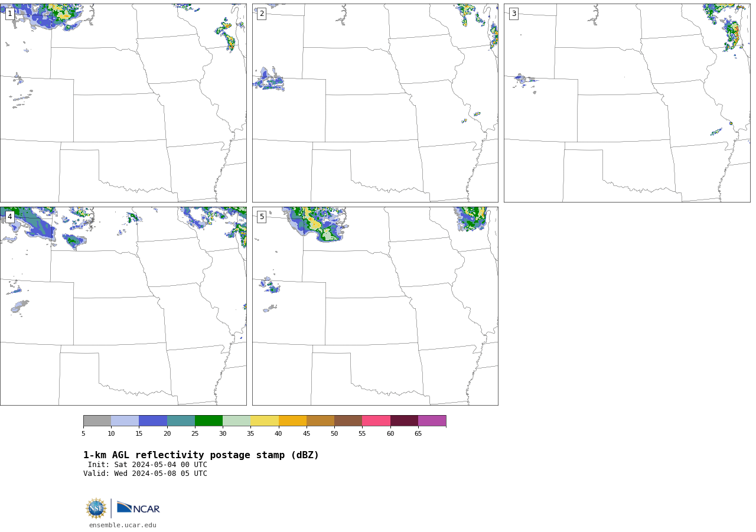This screenshot has height=532, width=756.
Task: Click the member number 1 label box
Action: [x=9, y=14]
